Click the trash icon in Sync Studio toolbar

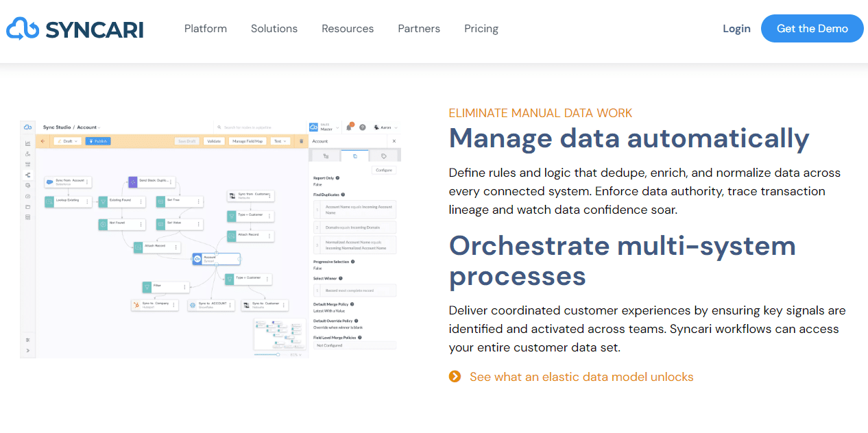(x=301, y=141)
